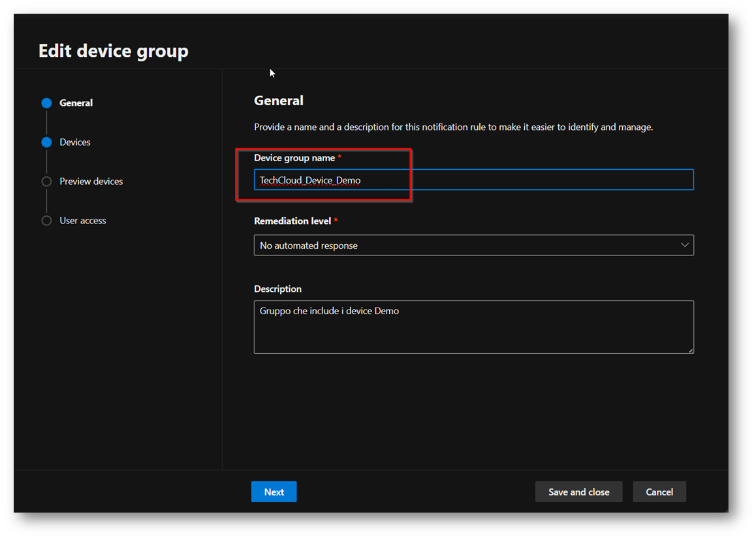Click the filled Devices step circle
Screen dimensions: 756x540
(46, 142)
